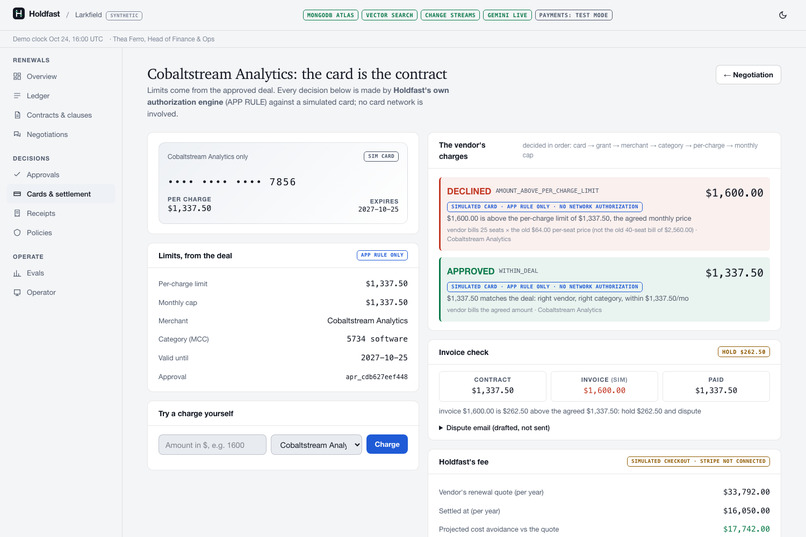This screenshot has height=537, width=806.
Task: Select Cards & settlement menu item
Action: tap(61, 194)
